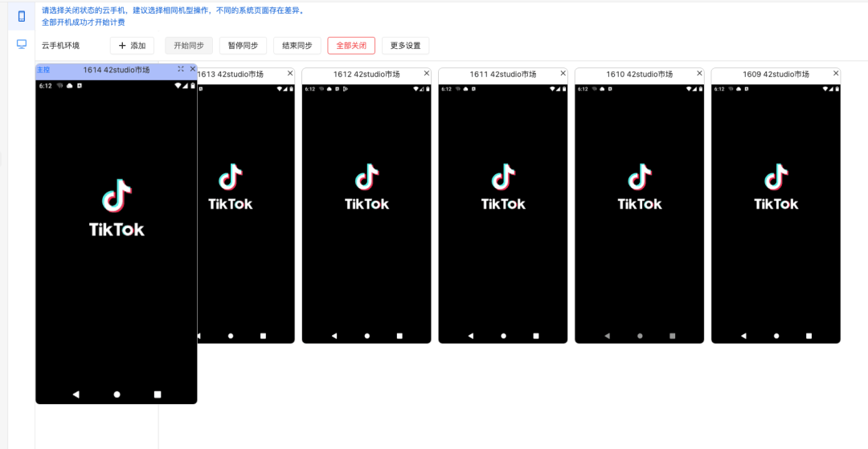Click the 6:12 clock on phone 1614
Screen dimensions: 868x449
click(45, 86)
